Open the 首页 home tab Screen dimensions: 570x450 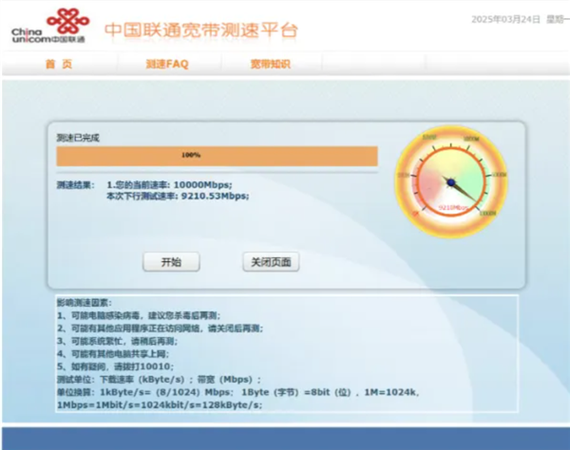coord(59,64)
